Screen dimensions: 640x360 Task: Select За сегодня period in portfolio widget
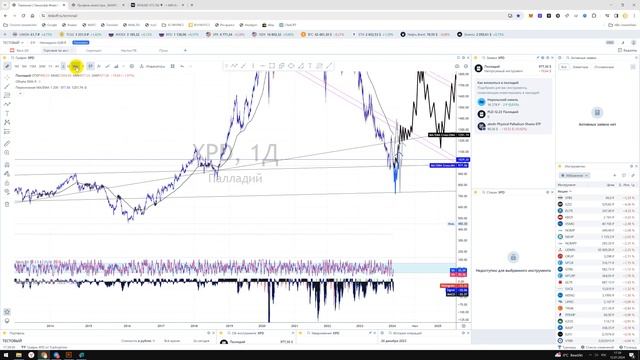coord(201,340)
